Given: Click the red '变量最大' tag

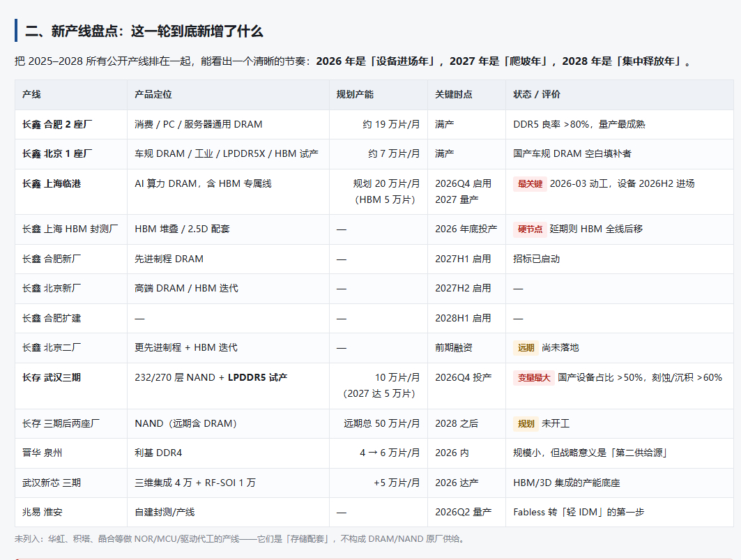Looking at the screenshot, I should (534, 378).
